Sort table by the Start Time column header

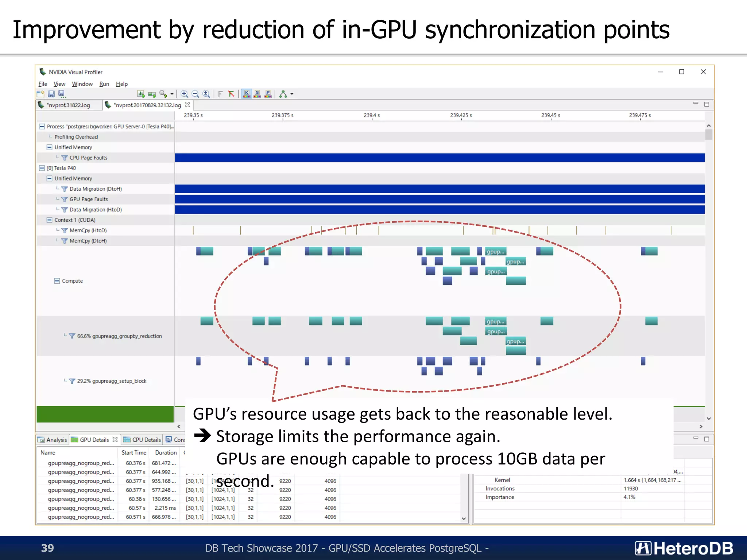click(134, 452)
